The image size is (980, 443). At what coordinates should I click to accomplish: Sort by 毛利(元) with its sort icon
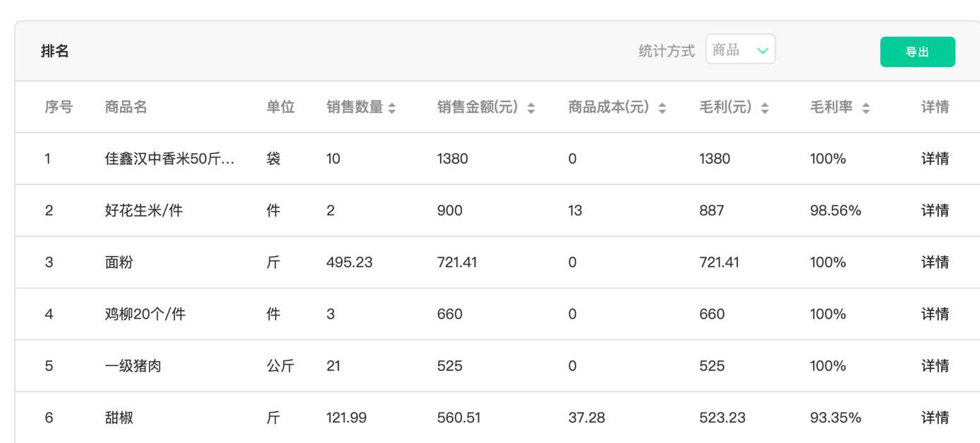click(x=765, y=108)
